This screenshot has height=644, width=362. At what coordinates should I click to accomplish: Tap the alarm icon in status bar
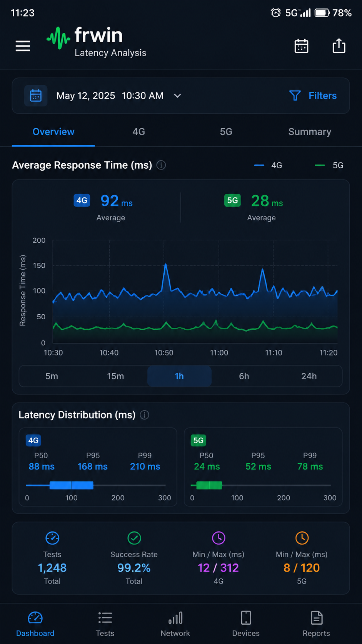pyautogui.click(x=276, y=13)
